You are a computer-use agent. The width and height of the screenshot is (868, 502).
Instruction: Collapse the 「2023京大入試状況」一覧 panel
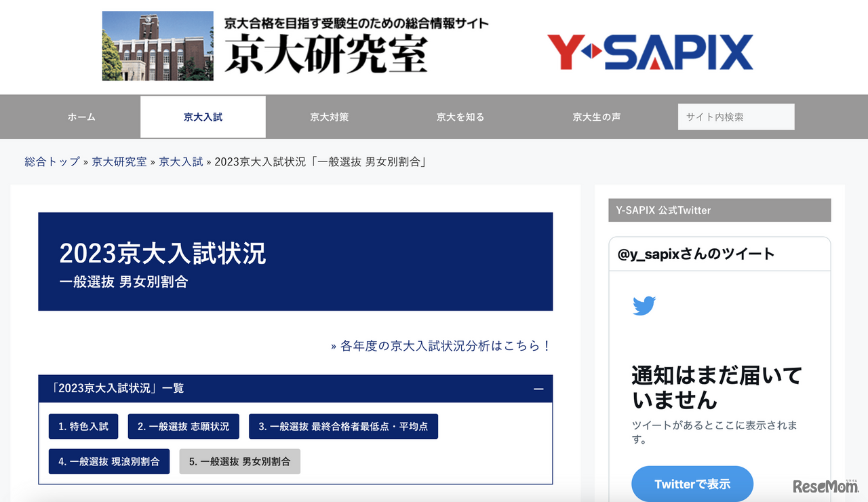pos(538,389)
